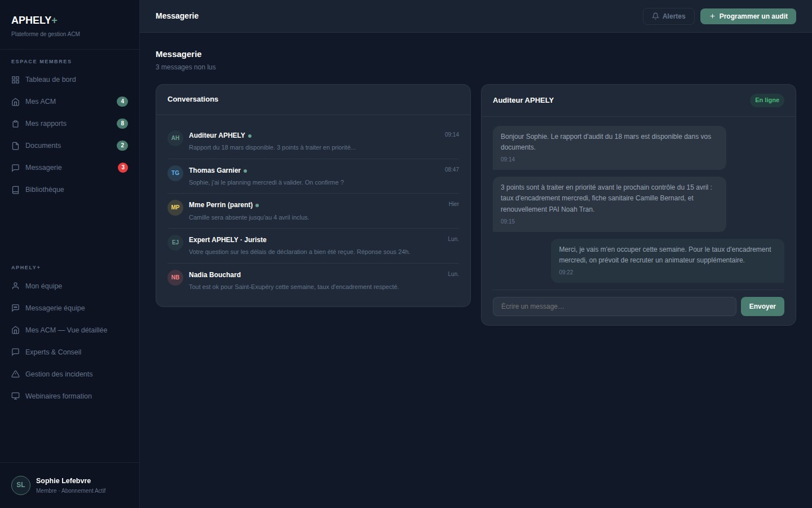Click the Bibliothèque book icon

click(15, 190)
